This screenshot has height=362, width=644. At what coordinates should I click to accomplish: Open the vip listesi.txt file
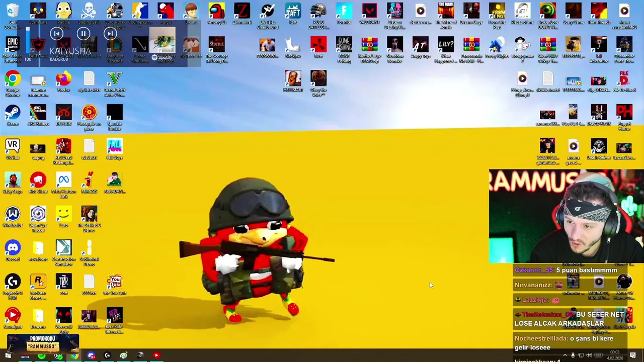click(89, 82)
